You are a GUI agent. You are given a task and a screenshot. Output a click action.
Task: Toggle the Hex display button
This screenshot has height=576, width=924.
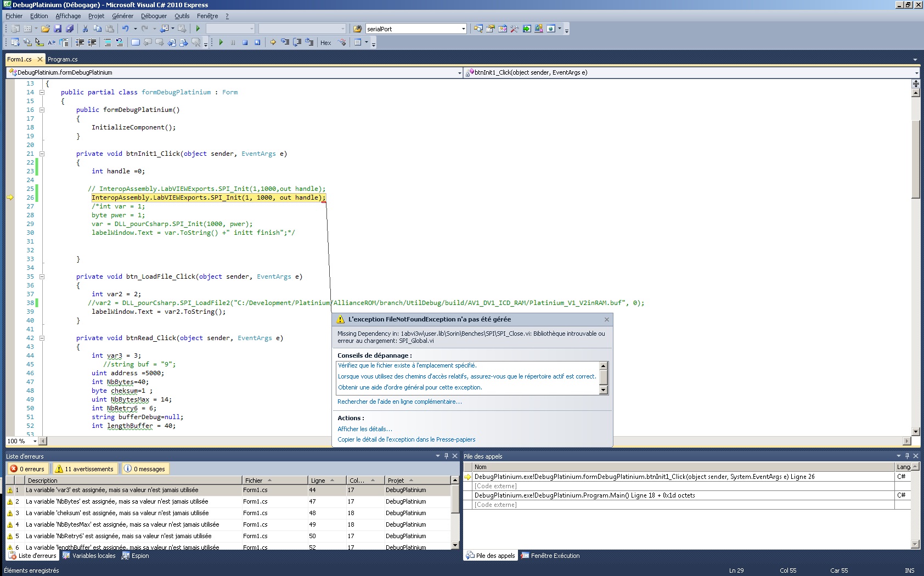click(x=326, y=42)
